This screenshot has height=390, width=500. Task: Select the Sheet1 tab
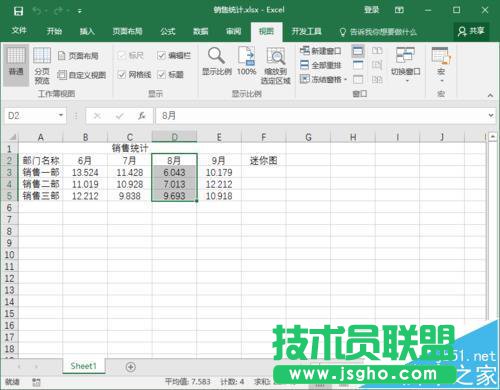pyautogui.click(x=83, y=366)
